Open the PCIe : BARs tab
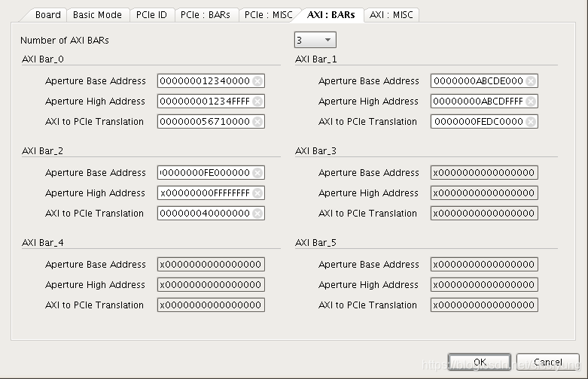 click(206, 15)
